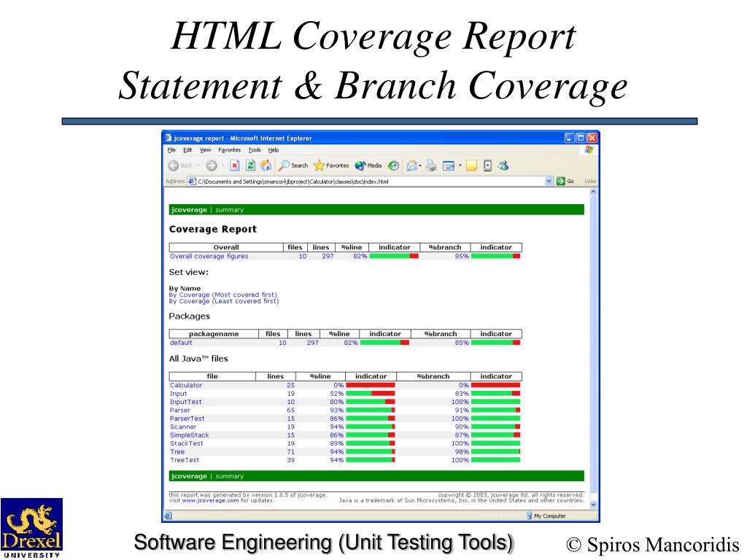747x560 pixels.
Task: Open Favorites star button
Action: click(x=331, y=166)
